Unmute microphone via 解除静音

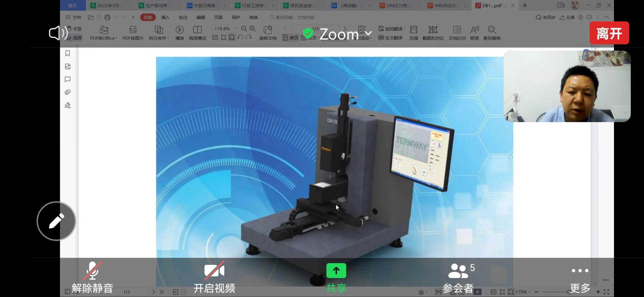point(92,277)
